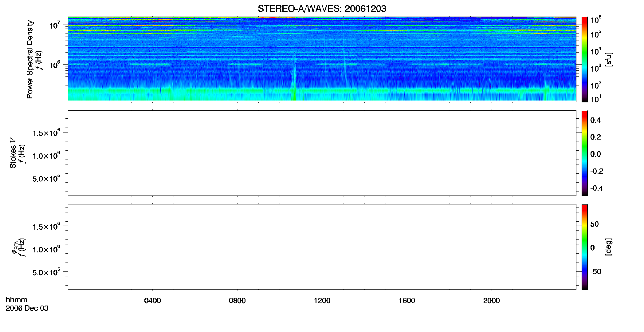Viewport: 644px width, 332px height.
Task: Select the 10^6 frequency axis tick label
Action: [54, 65]
